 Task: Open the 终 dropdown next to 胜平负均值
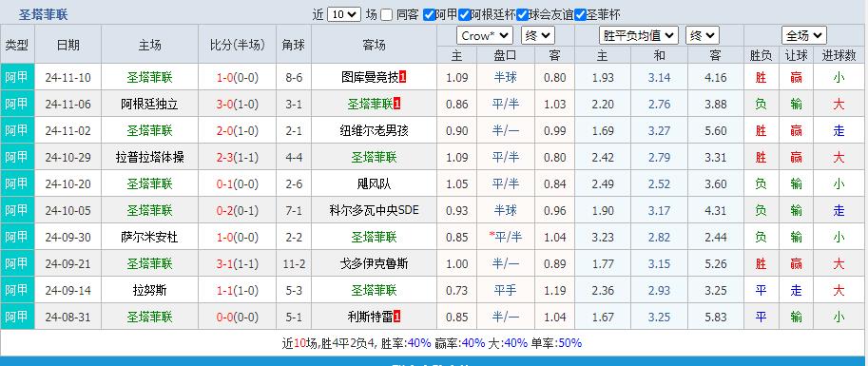point(702,36)
